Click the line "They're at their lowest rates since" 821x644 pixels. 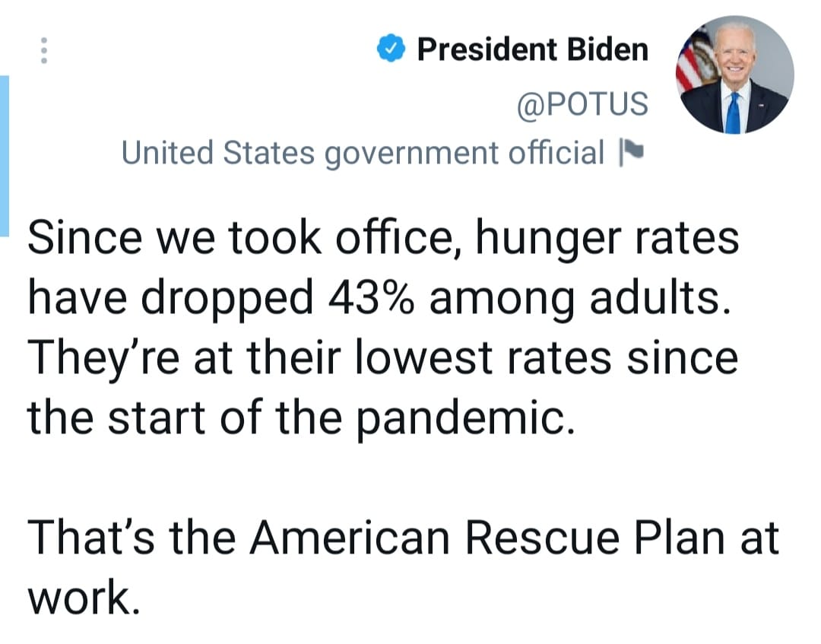pos(382,358)
